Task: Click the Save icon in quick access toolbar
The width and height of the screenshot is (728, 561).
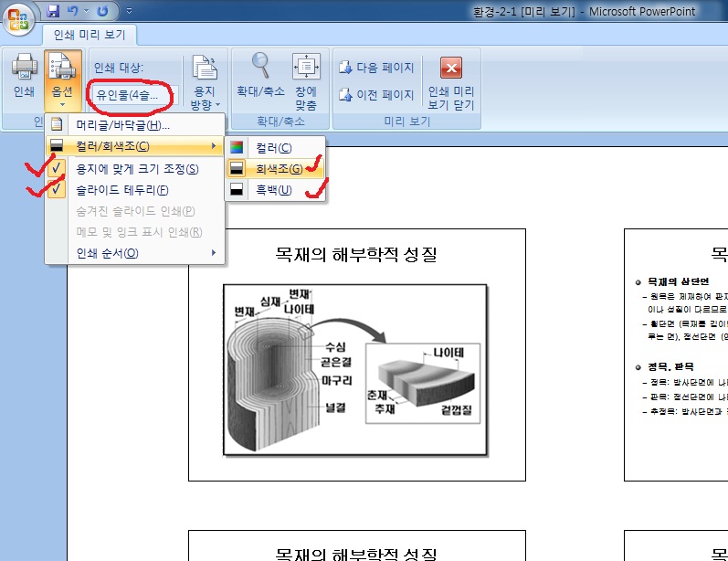Action: click(53, 12)
